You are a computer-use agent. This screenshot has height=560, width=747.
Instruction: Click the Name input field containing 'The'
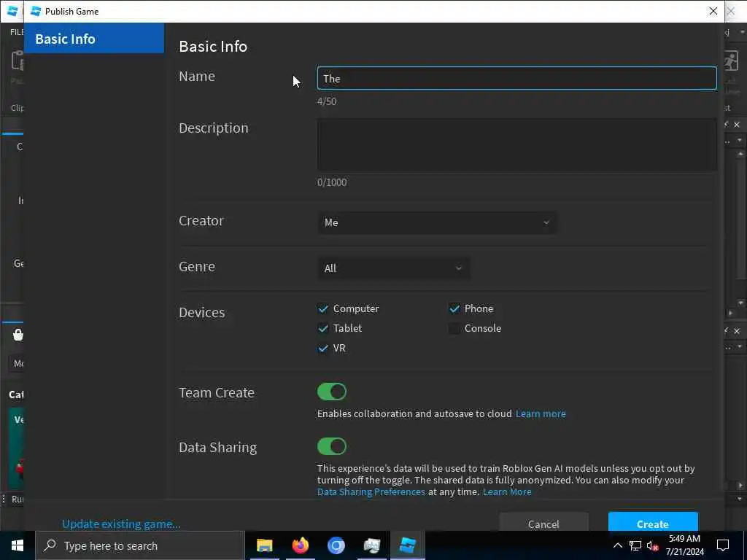[517, 79]
